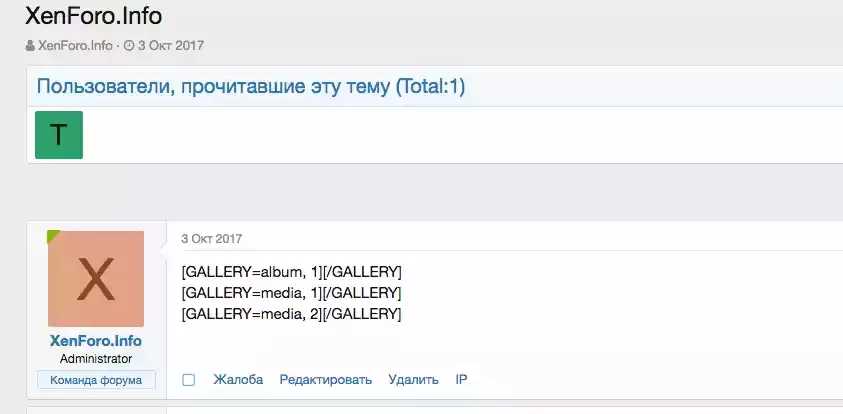Open the XenForo.Info author link under the title
Screen dimensions: 843x414
point(75,46)
